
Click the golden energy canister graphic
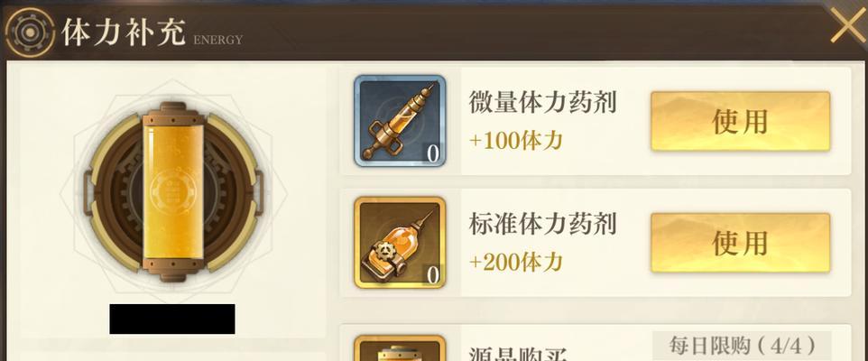point(174,191)
